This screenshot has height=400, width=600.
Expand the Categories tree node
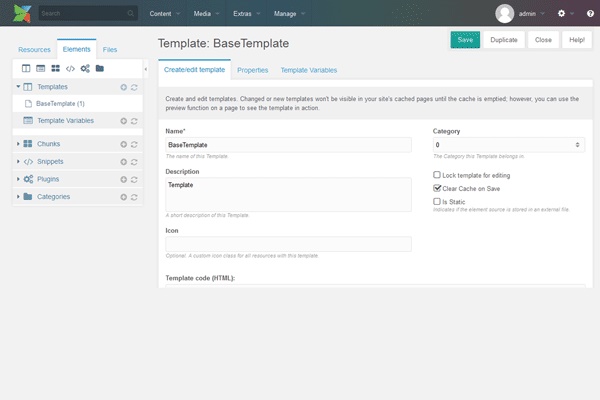(x=18, y=197)
